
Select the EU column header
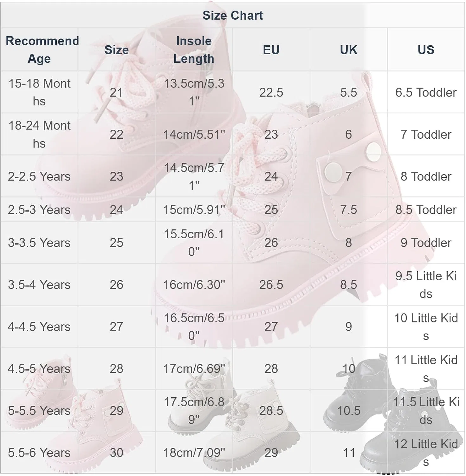coord(271,50)
